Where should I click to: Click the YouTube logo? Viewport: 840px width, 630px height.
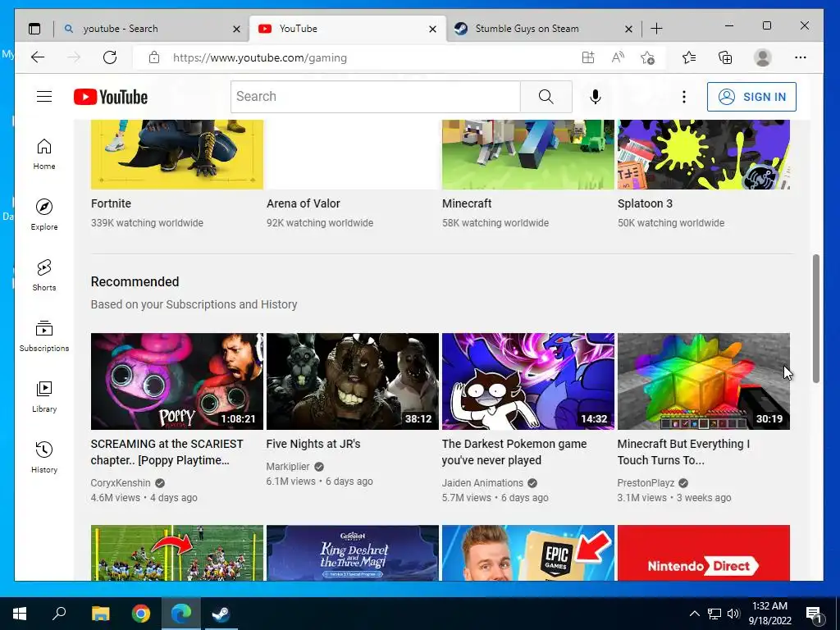click(x=111, y=97)
